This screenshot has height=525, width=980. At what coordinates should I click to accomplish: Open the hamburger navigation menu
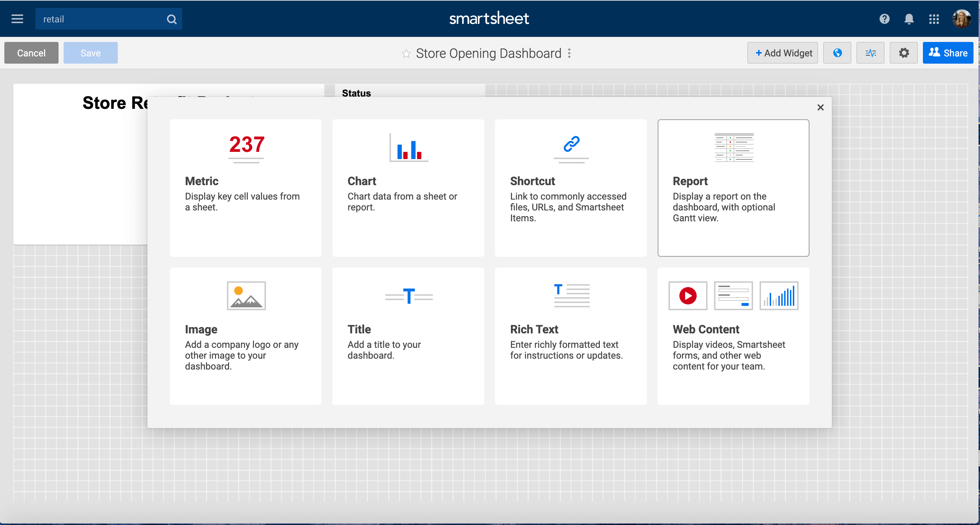pos(17,19)
